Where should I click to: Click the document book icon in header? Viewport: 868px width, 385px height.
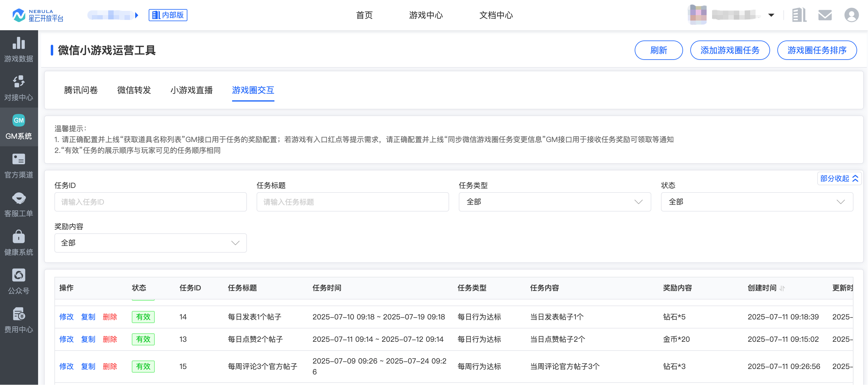coord(799,15)
